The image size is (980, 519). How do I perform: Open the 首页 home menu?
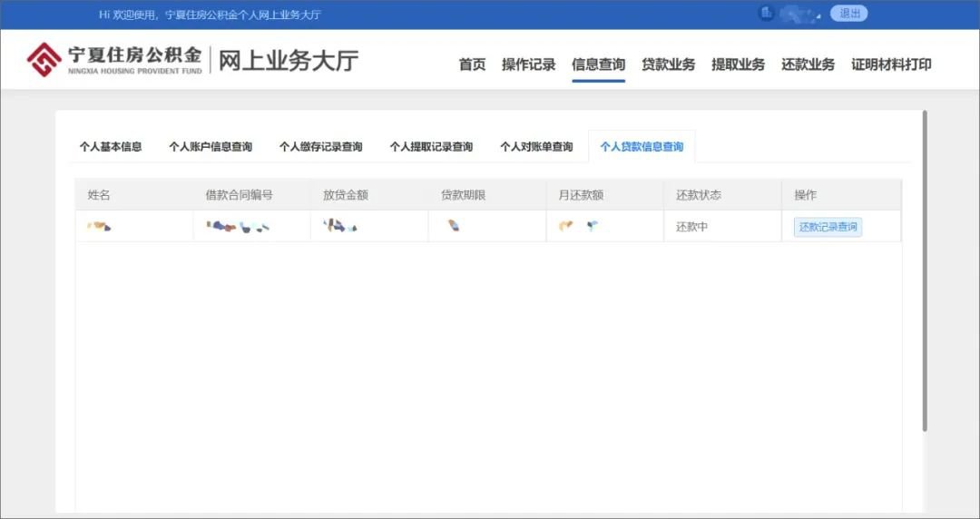tap(472, 64)
